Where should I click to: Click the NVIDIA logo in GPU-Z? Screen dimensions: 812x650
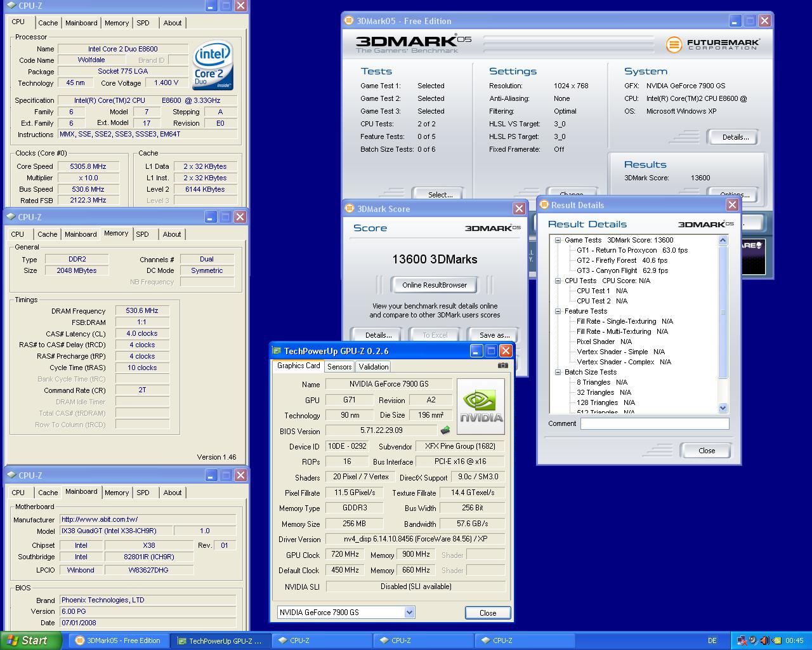pos(481,406)
